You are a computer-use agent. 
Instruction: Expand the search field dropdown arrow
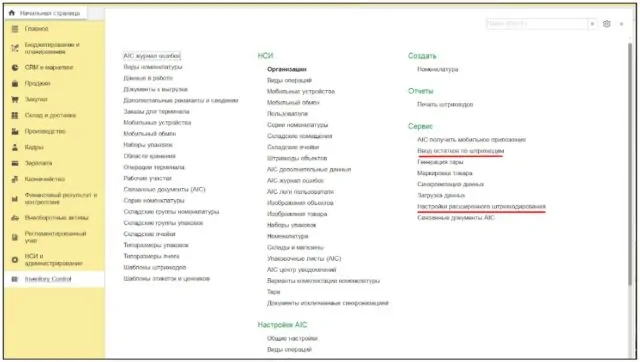click(x=592, y=24)
